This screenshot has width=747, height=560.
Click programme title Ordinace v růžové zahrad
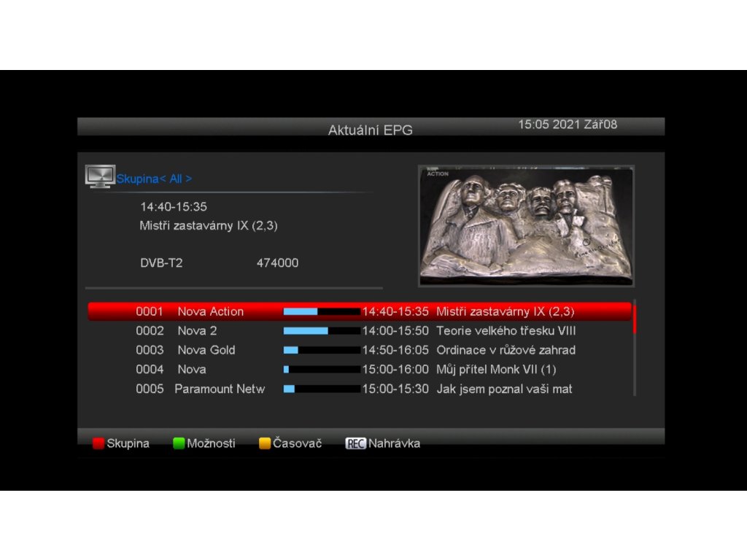[506, 350]
